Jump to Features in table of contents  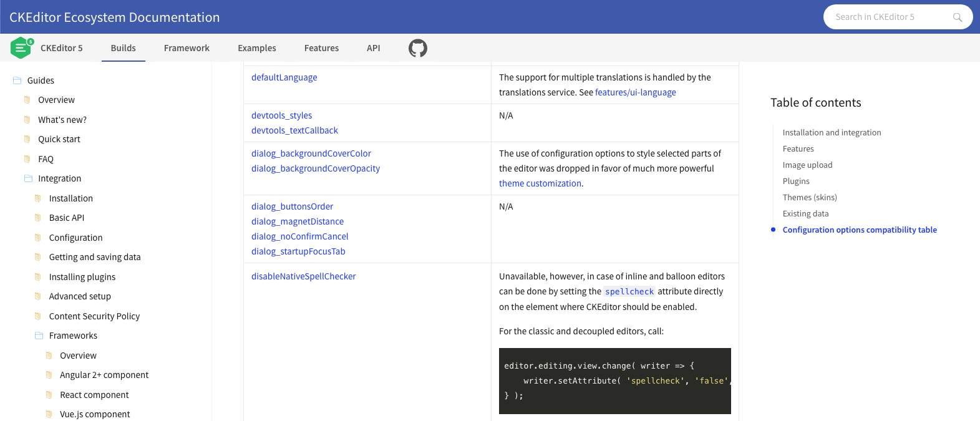click(x=798, y=148)
